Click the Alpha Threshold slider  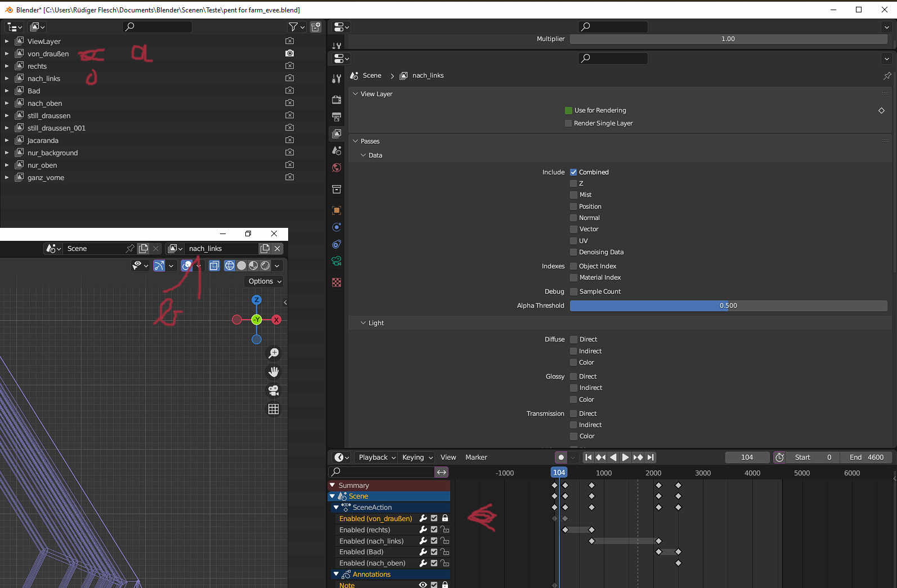point(728,306)
